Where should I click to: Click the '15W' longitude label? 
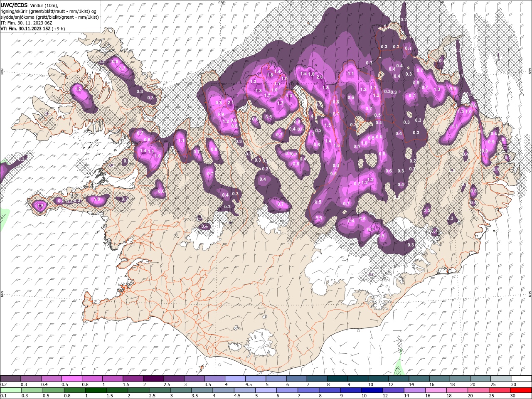tap(440, 2)
